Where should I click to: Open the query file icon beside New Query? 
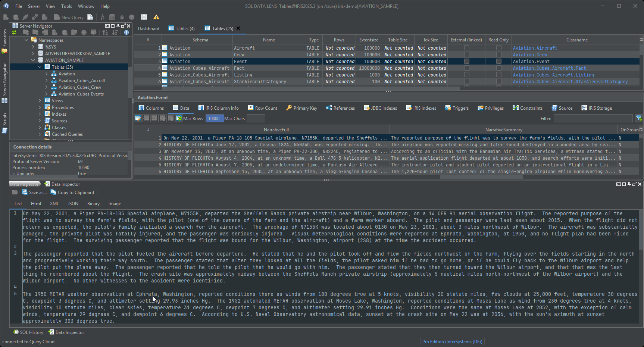point(90,17)
